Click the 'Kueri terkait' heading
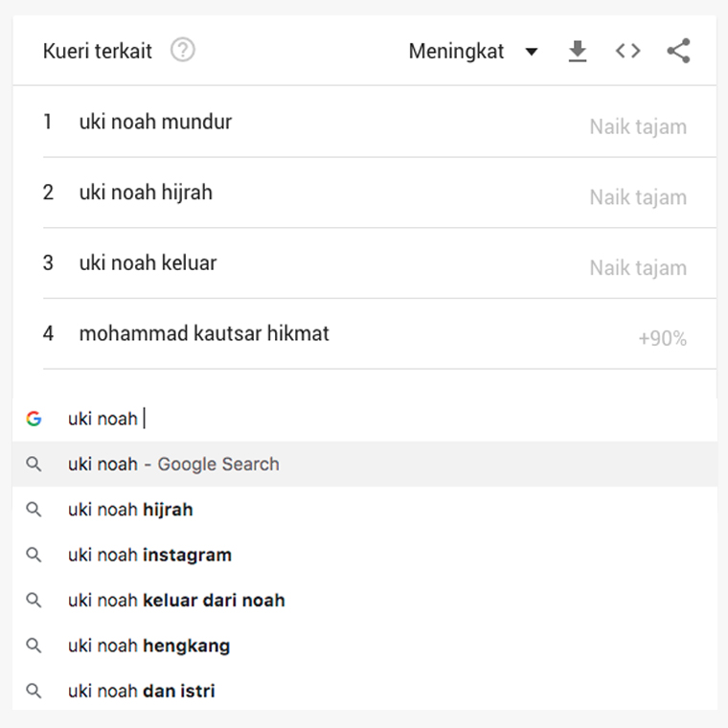The image size is (728, 728). 98,52
